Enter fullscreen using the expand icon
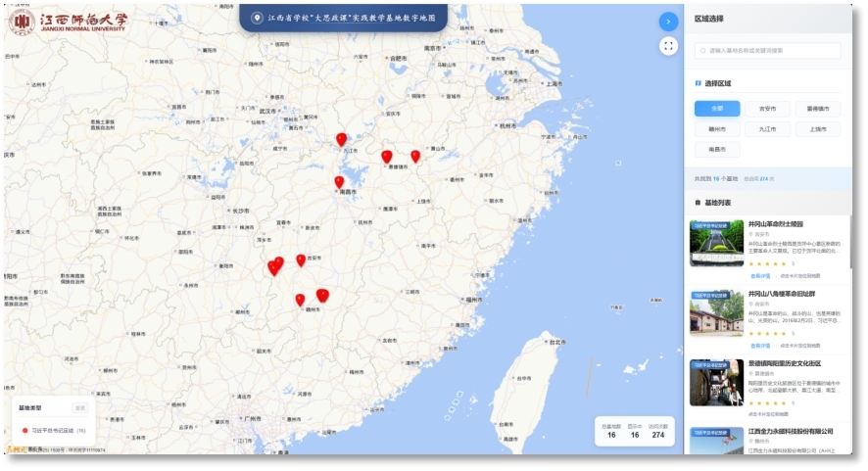868x471 pixels. (x=668, y=45)
